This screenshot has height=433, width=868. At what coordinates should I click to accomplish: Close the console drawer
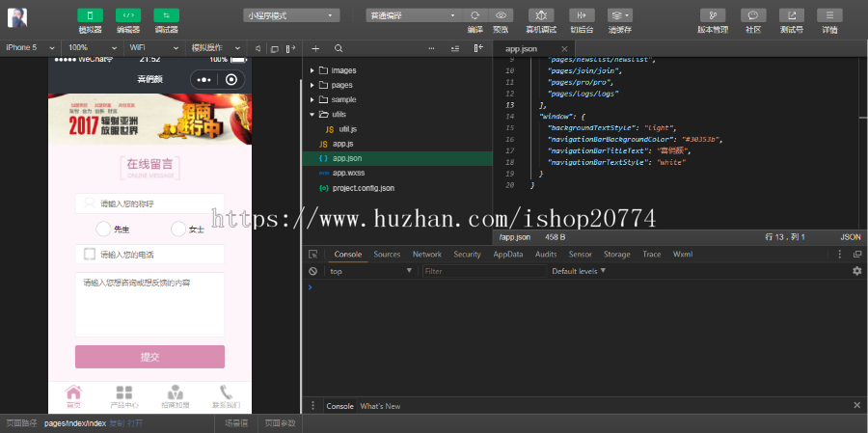click(857, 405)
